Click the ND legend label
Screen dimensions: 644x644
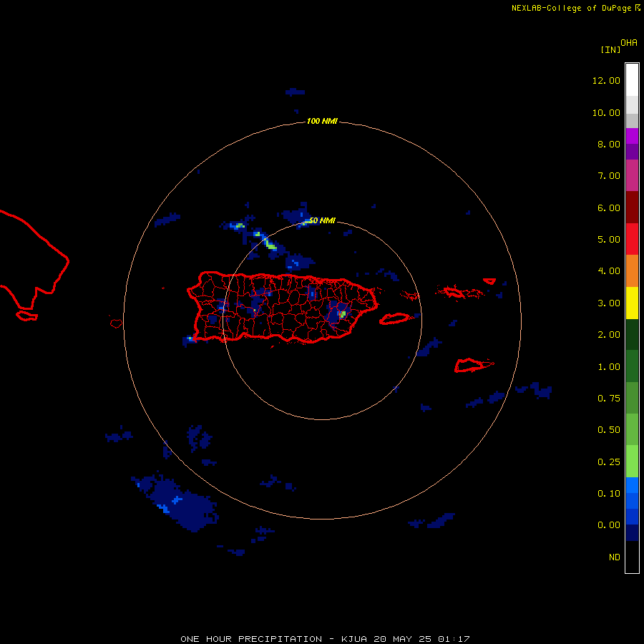click(615, 557)
